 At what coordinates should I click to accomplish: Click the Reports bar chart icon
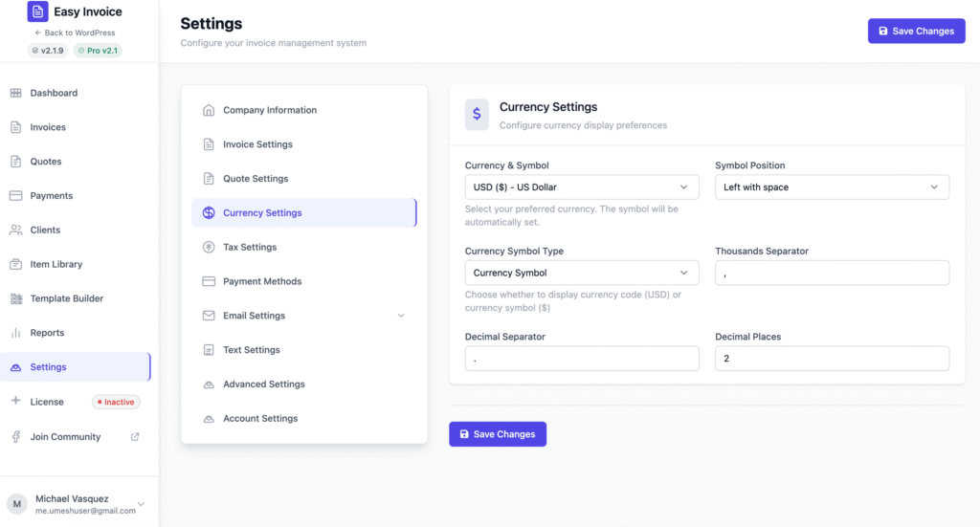point(15,333)
